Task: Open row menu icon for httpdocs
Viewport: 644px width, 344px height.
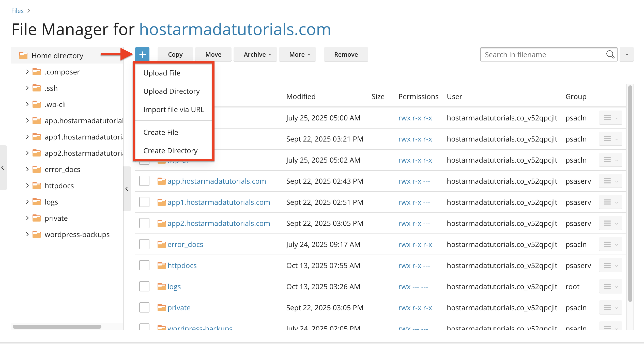Action: 610,265
